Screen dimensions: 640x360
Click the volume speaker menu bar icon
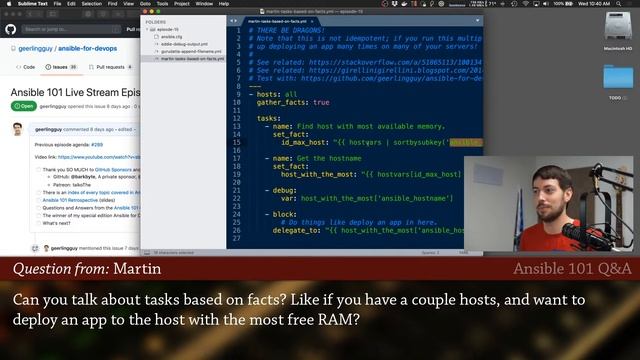546,4
